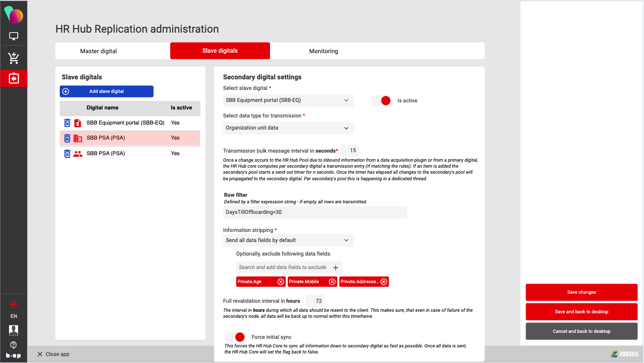Screen dimensions: 644x363
Task: Switch to the Master digital tab
Action: point(98,51)
